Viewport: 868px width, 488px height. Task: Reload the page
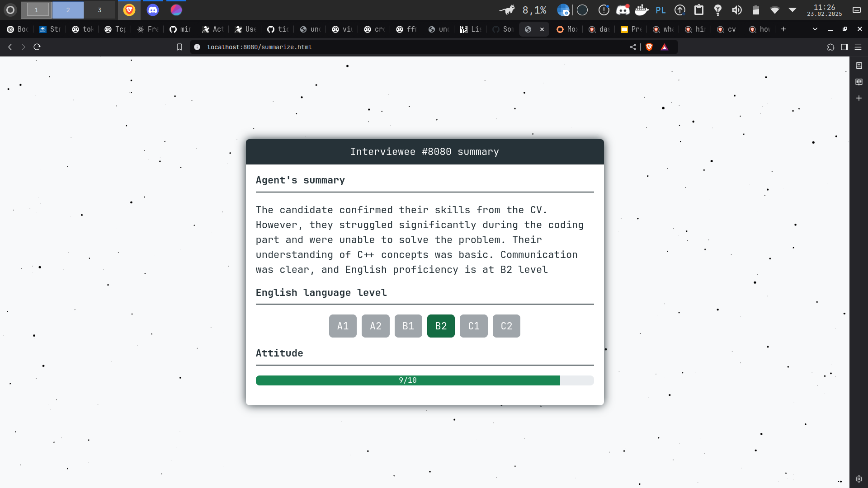tap(37, 47)
